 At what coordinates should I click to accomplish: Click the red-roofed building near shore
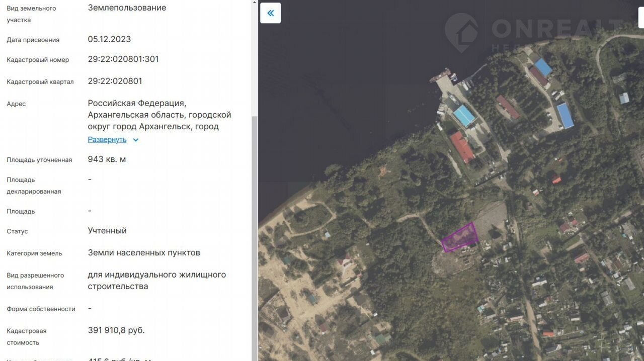462,147
